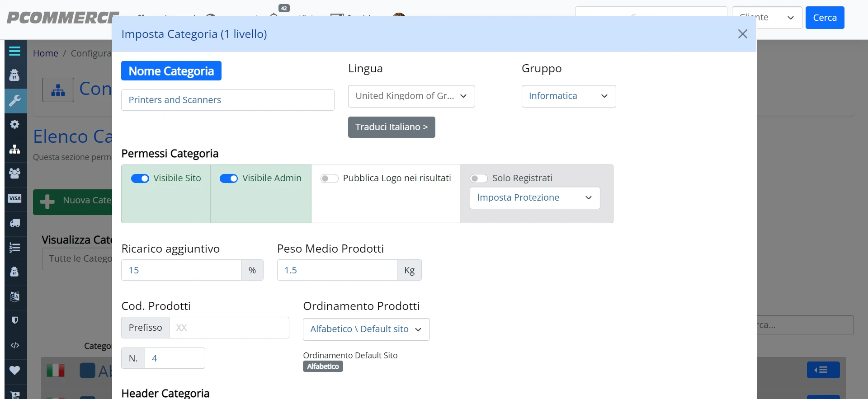The width and height of the screenshot is (868, 399).
Task: Open the code brackets sidebar icon
Action: 14,346
